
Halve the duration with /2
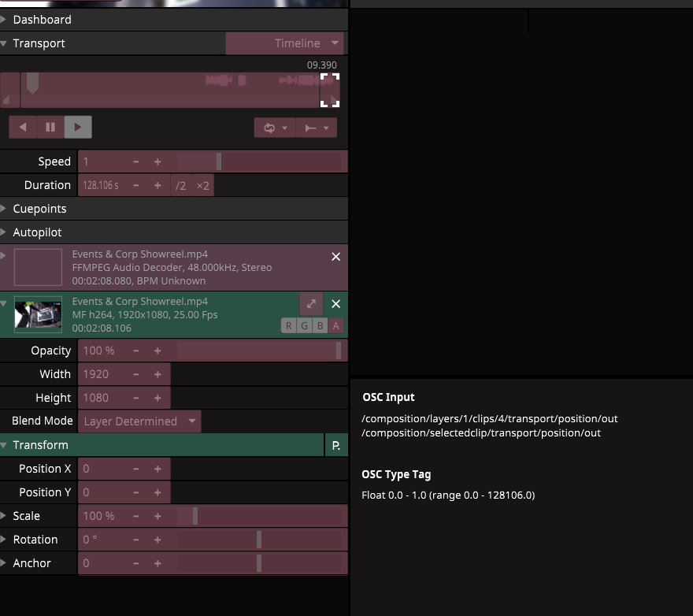click(x=181, y=185)
